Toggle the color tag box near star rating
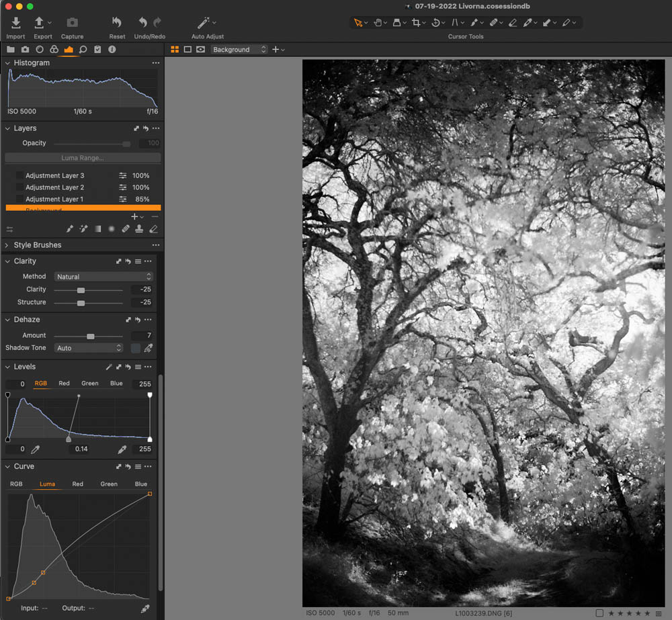Image resolution: width=672 pixels, height=620 pixels. (599, 613)
